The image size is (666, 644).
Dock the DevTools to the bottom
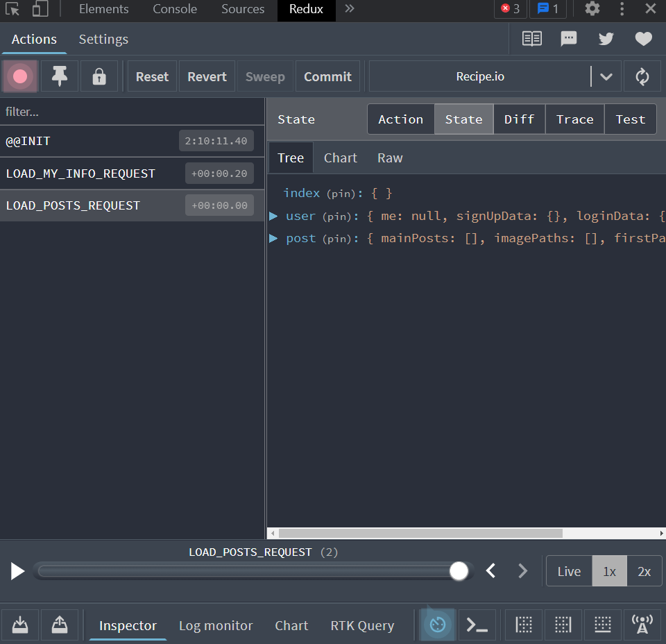602,625
